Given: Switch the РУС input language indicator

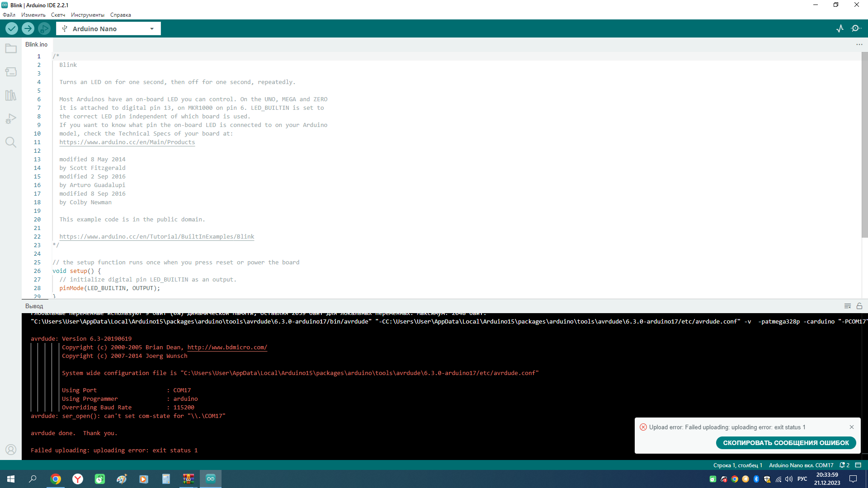Looking at the screenshot, I should pos(802,479).
